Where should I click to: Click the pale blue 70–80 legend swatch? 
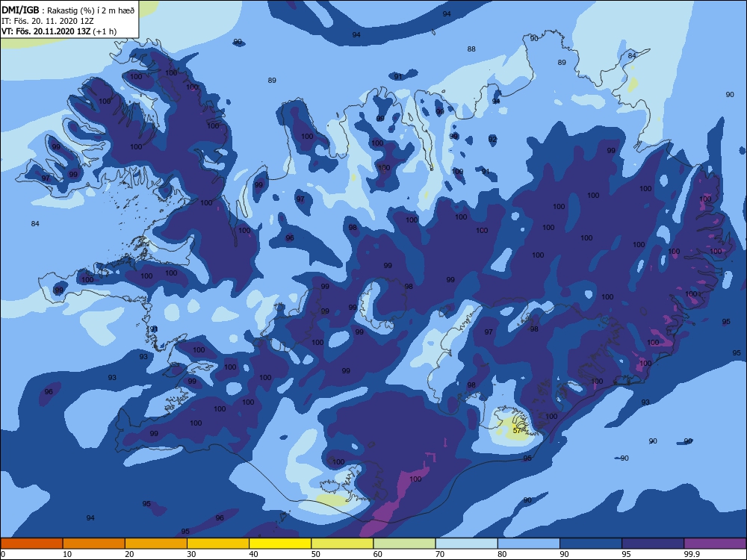click(x=466, y=544)
